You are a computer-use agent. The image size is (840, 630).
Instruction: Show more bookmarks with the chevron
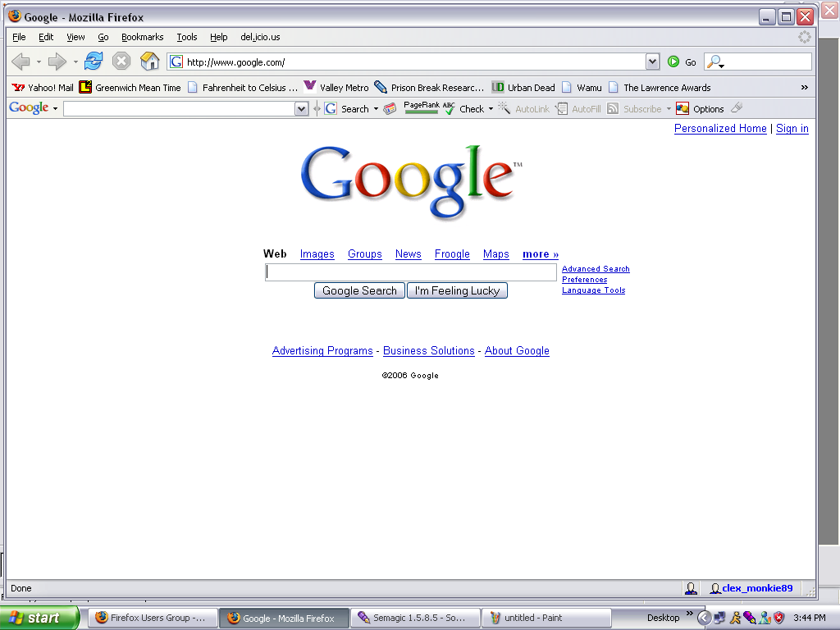(804, 87)
